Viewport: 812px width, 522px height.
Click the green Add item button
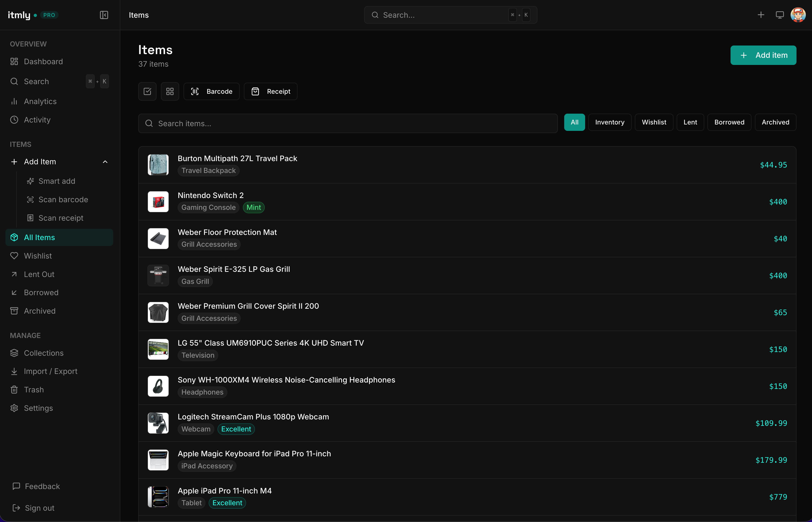(763, 55)
